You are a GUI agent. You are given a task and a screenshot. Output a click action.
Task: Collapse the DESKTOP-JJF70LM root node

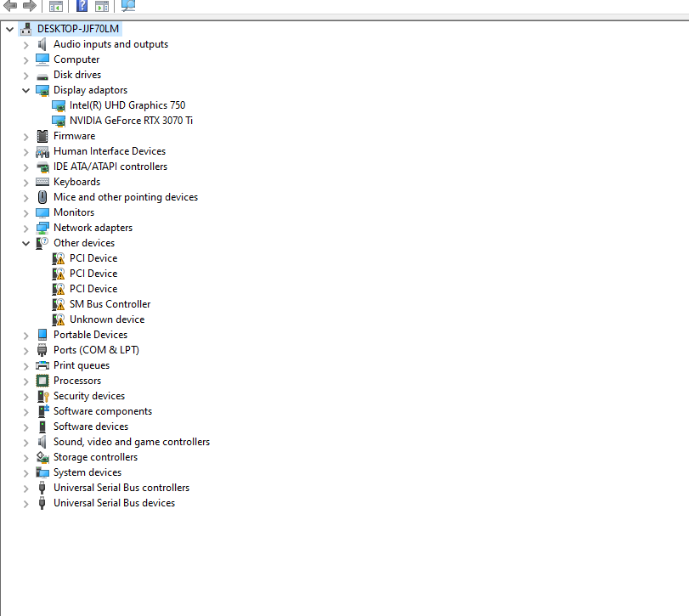point(9,30)
